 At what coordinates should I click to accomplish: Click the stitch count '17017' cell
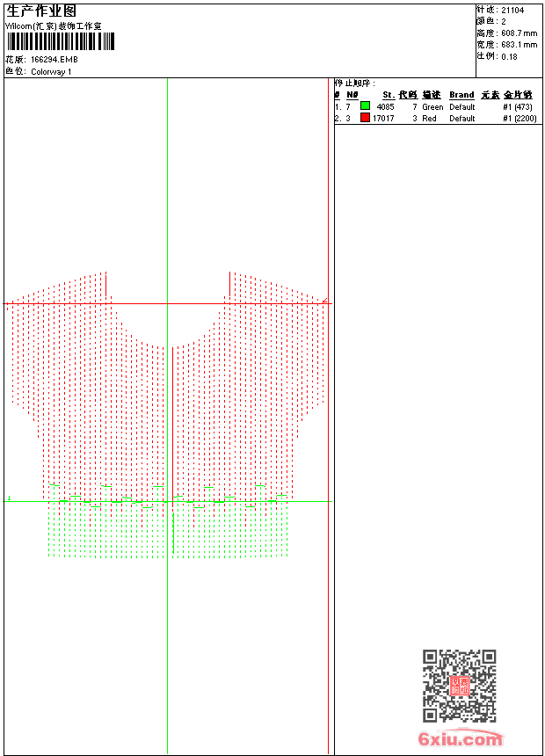pos(383,118)
